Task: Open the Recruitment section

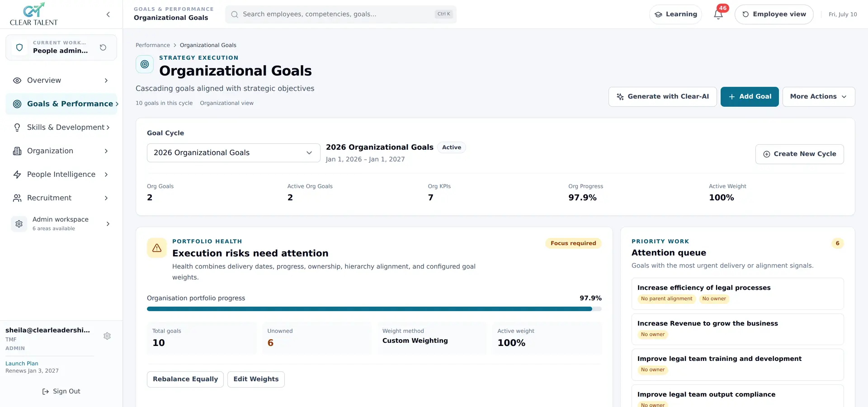Action: [x=61, y=198]
